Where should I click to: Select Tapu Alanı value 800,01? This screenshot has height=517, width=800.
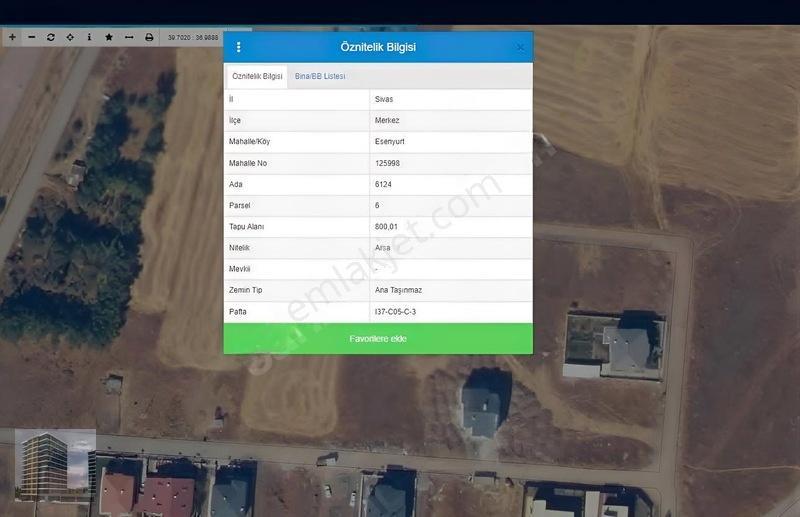(x=386, y=227)
